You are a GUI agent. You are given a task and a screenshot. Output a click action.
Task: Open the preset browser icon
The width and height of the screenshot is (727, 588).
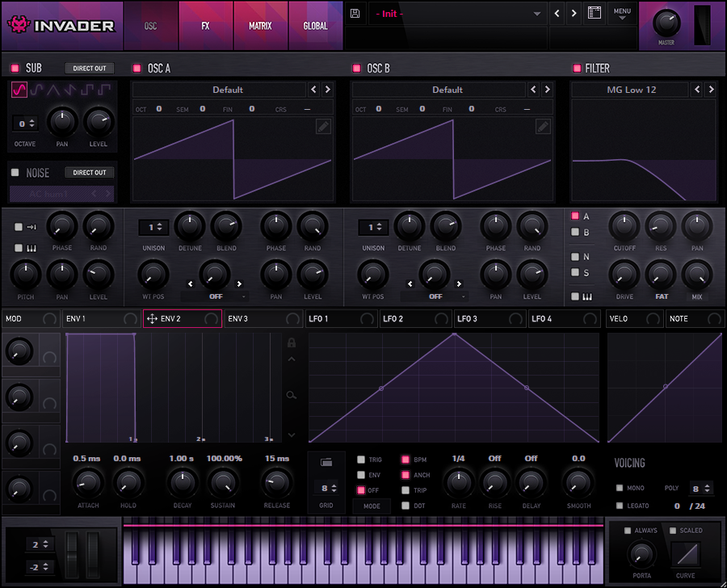[x=595, y=13]
